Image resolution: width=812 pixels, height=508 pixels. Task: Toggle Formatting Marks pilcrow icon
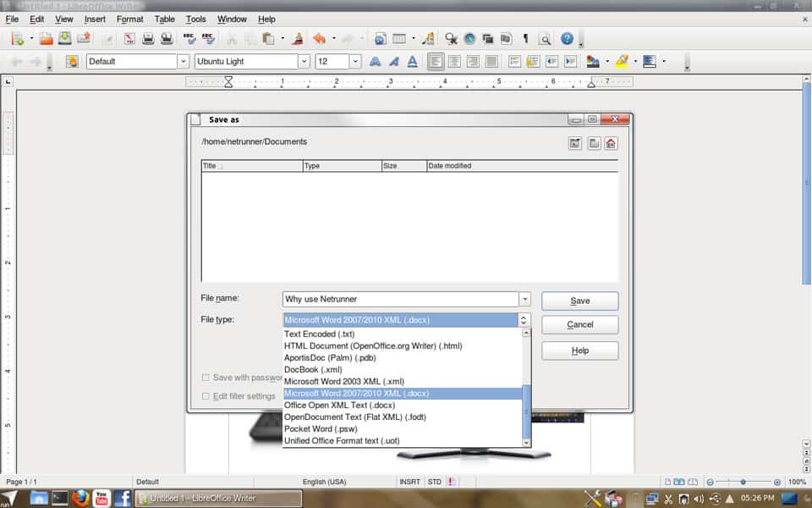click(524, 39)
